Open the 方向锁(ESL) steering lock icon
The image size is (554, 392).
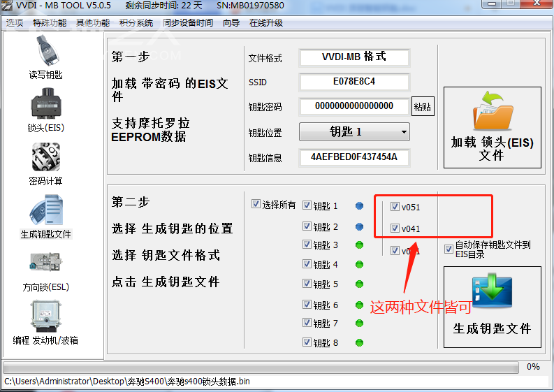(46, 262)
